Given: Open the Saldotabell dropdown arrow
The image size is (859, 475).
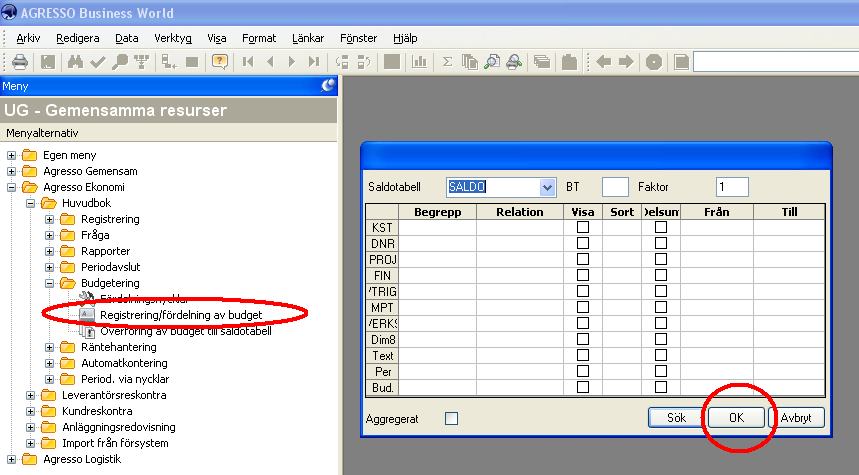Looking at the screenshot, I should [x=547, y=187].
